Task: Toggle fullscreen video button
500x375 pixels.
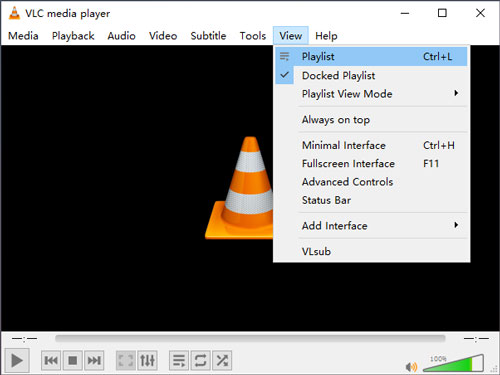Action: click(126, 360)
